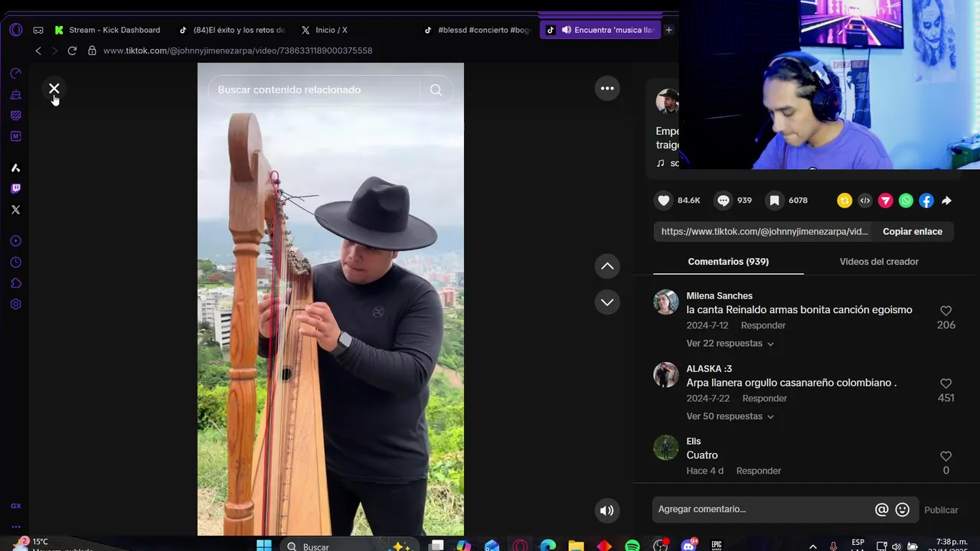Screen dimensions: 980x551
Task: Reply to Milena Sanches' comment
Action: tap(763, 325)
